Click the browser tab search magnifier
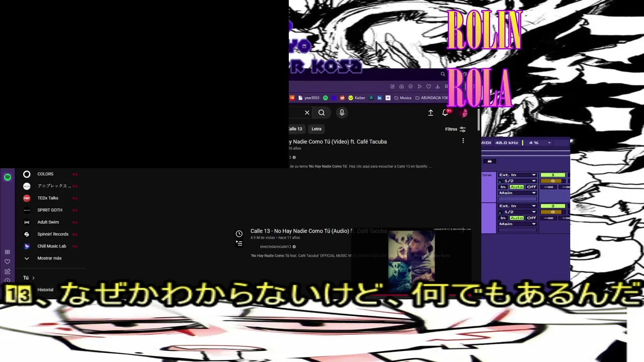644x362 pixels. tap(443, 74)
